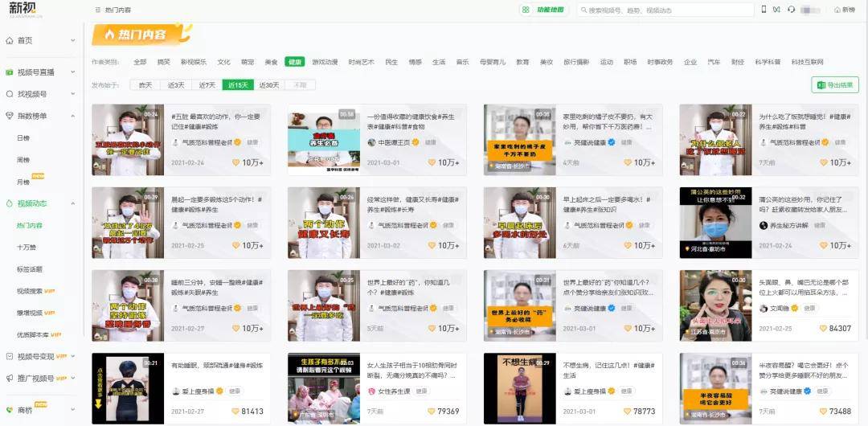Image resolution: width=868 pixels, height=426 pixels.
Task: Open the mobile phone icon in header
Action: 764,10
